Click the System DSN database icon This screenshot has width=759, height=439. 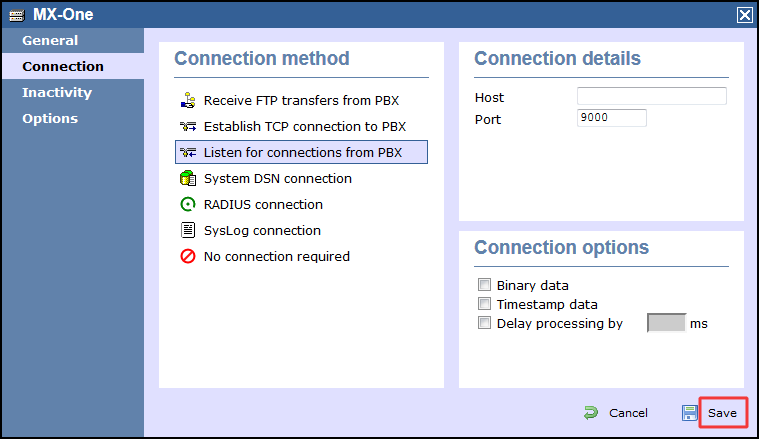pos(187,179)
